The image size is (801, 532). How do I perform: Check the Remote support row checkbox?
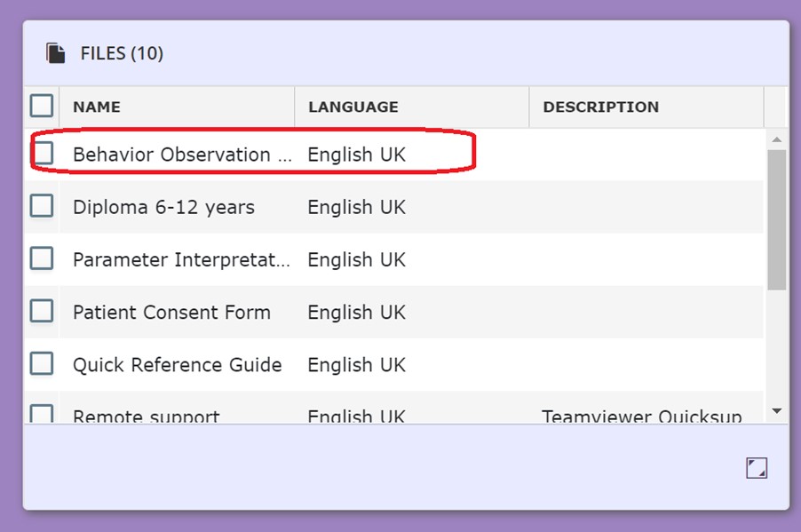[42, 414]
